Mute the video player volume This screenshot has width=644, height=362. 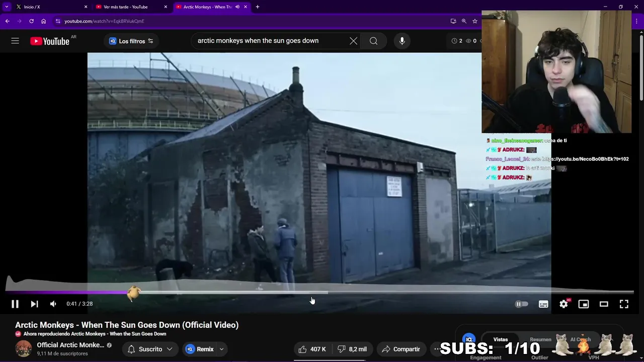pyautogui.click(x=53, y=304)
